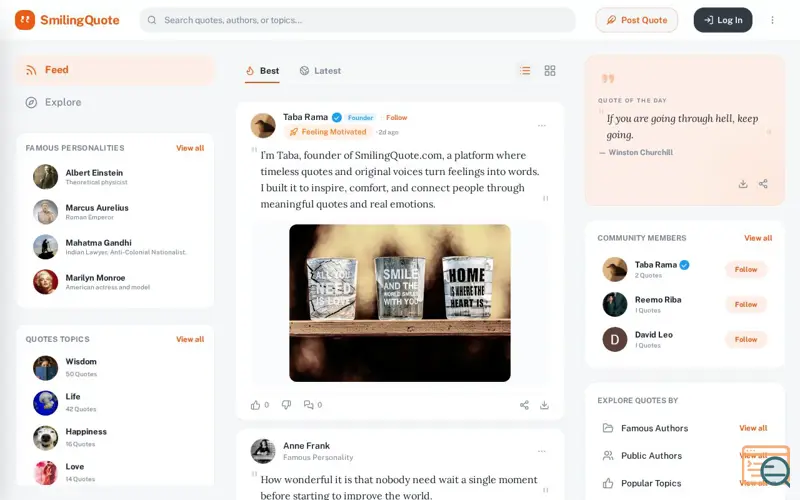Open the header three-dot menu
The height and width of the screenshot is (500, 800).
pos(772,20)
